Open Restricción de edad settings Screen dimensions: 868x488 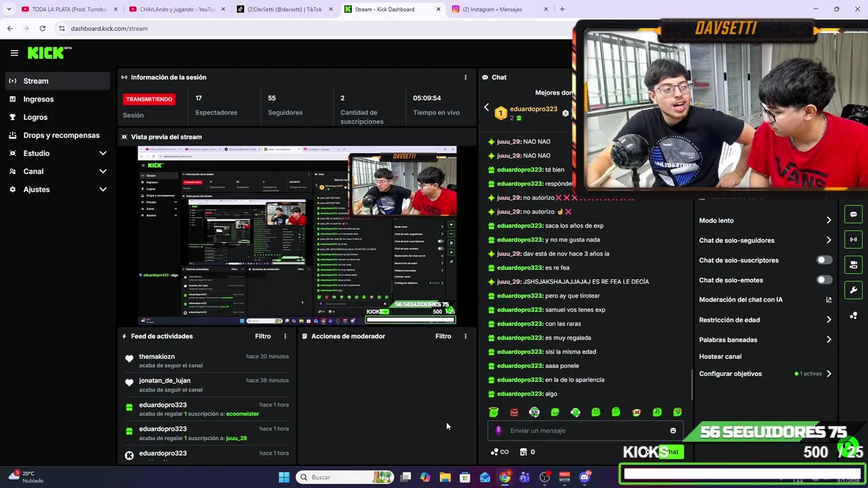coord(766,320)
